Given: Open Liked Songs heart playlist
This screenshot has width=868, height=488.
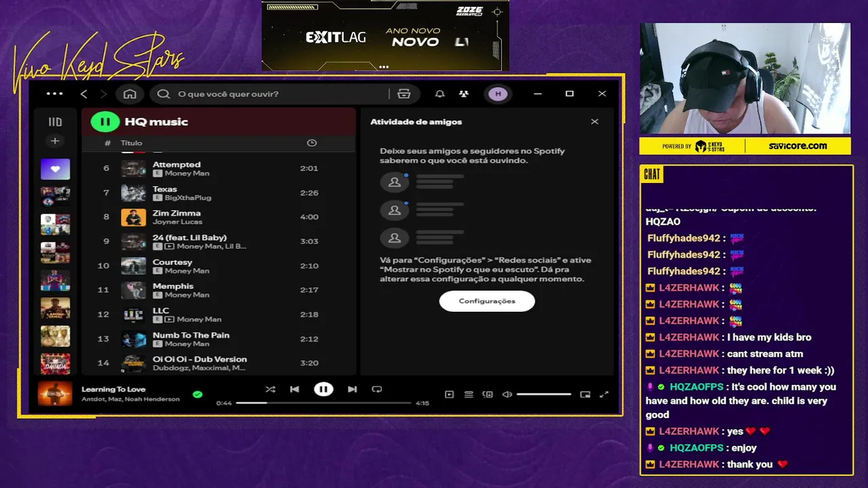Looking at the screenshot, I should (x=55, y=169).
